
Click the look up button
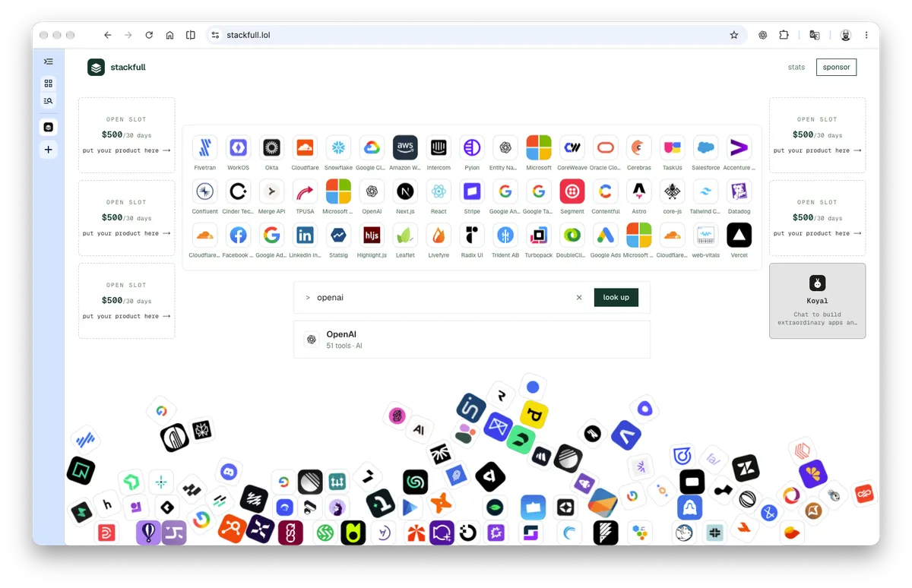click(616, 297)
